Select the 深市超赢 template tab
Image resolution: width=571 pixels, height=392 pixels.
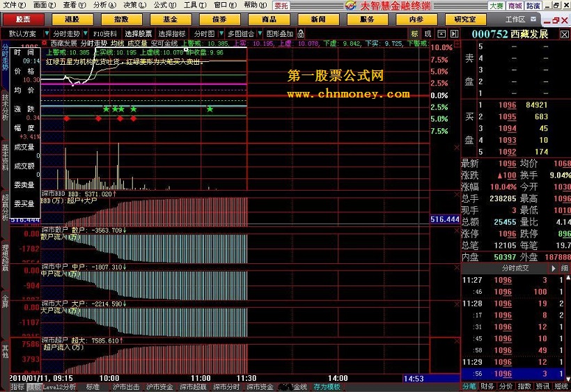tap(193, 387)
